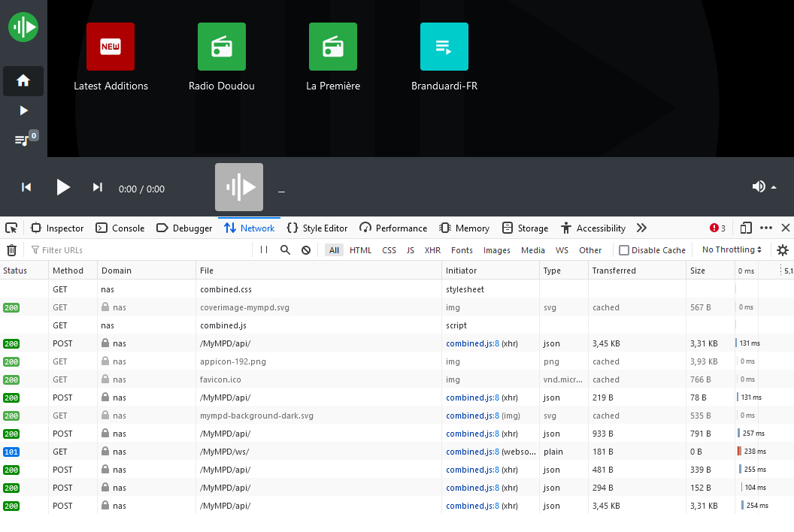Image resolution: width=794 pixels, height=532 pixels.
Task: Switch to the Console tab
Action: (120, 228)
